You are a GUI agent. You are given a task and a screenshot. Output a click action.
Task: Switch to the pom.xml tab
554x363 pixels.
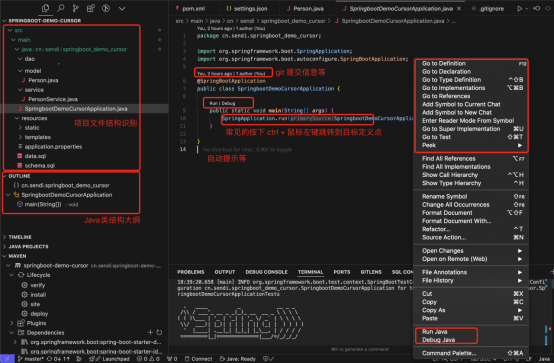click(x=190, y=8)
